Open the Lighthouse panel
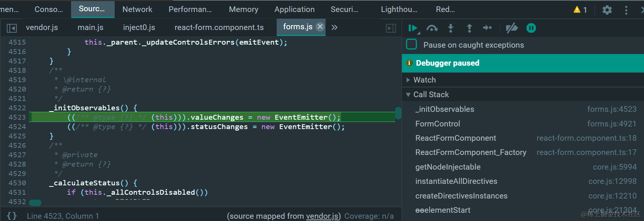The image size is (644, 221). click(x=399, y=9)
